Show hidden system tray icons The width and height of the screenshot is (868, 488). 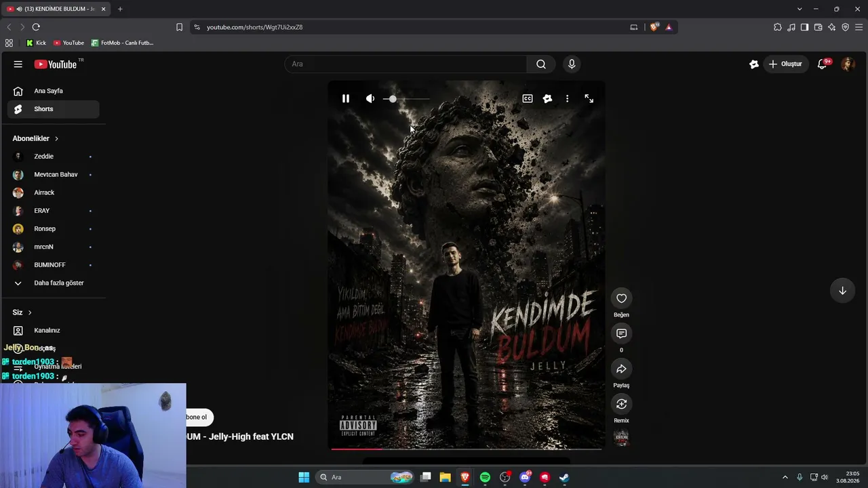pos(785,477)
